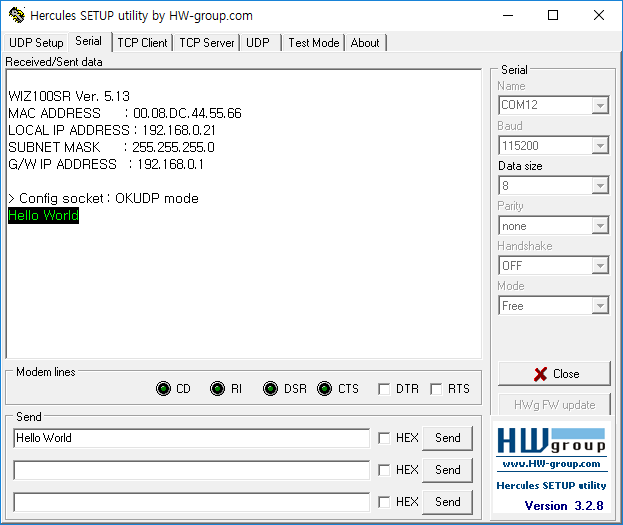Visit the www.HW-group.com link
The image size is (623, 525).
(x=551, y=464)
